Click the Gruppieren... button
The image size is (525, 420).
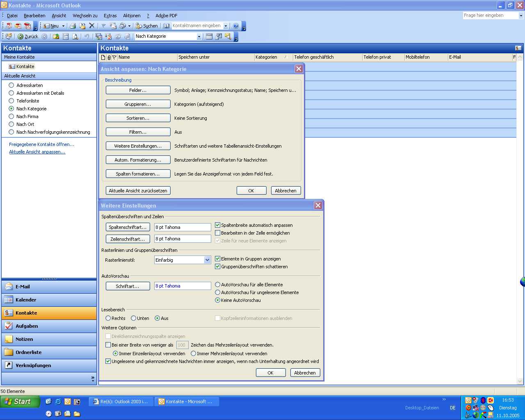pos(138,104)
